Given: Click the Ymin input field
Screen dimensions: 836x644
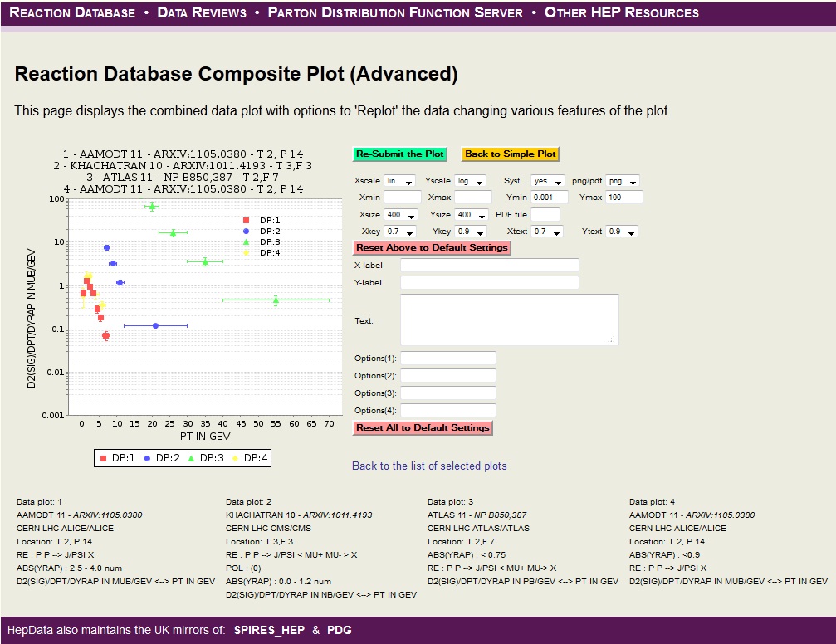Looking at the screenshot, I should [550, 198].
